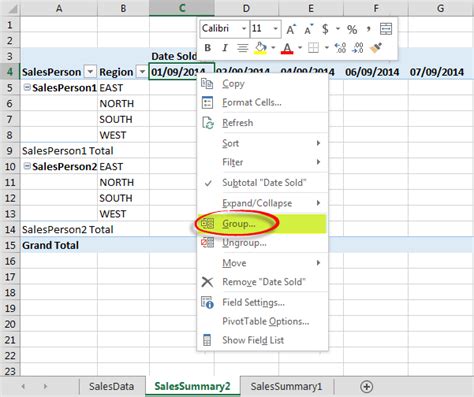Select the 06/09/2014 date header cell
Image resolution: width=474 pixels, height=397 pixels.
point(376,72)
